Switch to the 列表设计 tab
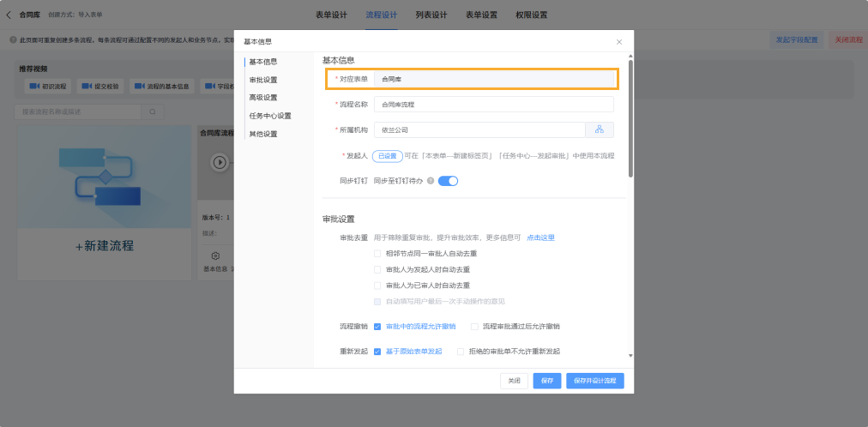 (x=431, y=15)
